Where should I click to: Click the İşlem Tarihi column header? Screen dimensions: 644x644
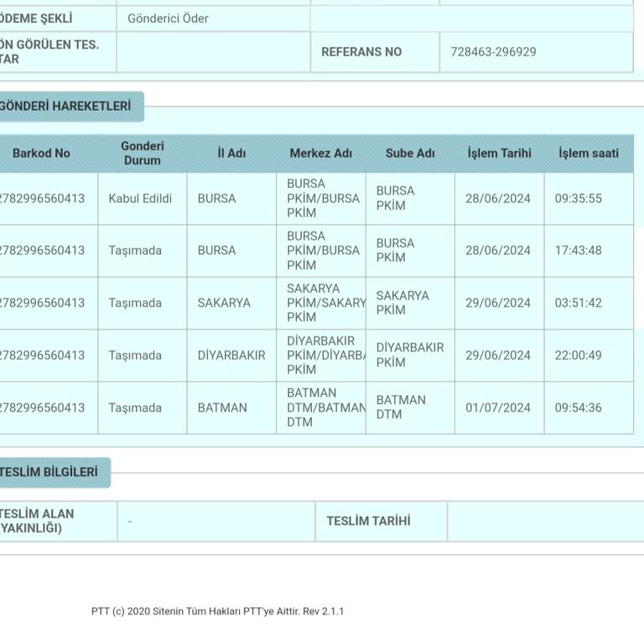(499, 153)
